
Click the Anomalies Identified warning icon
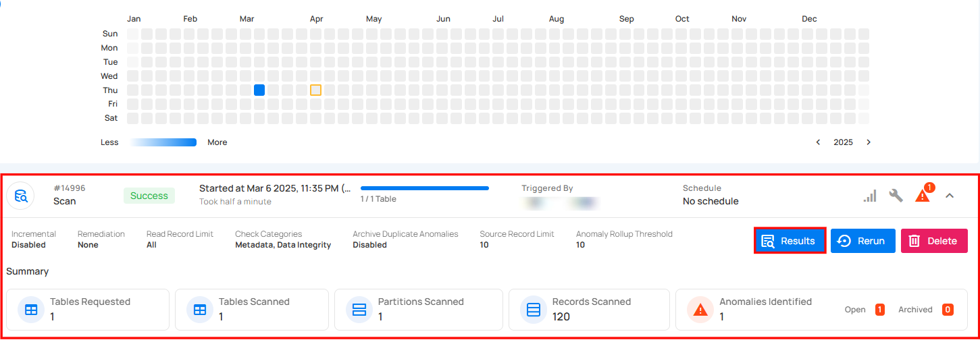click(x=700, y=310)
